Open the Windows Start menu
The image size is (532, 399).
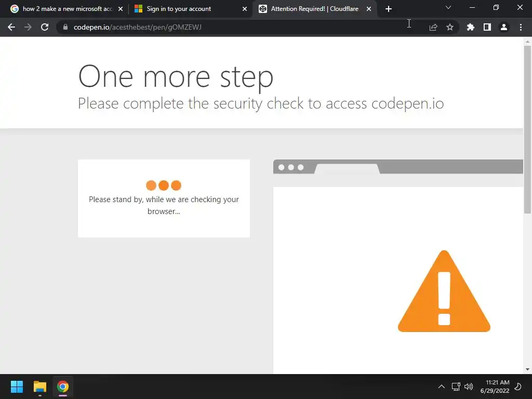(x=17, y=387)
